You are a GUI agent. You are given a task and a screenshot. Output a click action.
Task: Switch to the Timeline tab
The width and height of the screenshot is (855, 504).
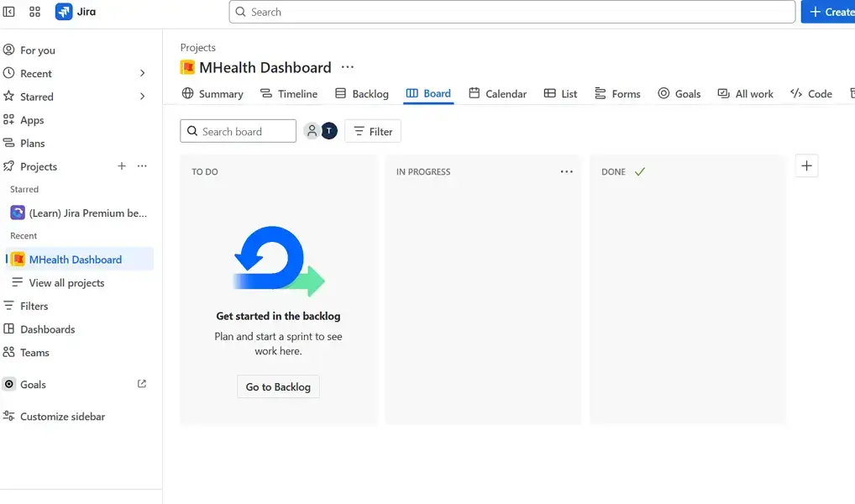289,94
